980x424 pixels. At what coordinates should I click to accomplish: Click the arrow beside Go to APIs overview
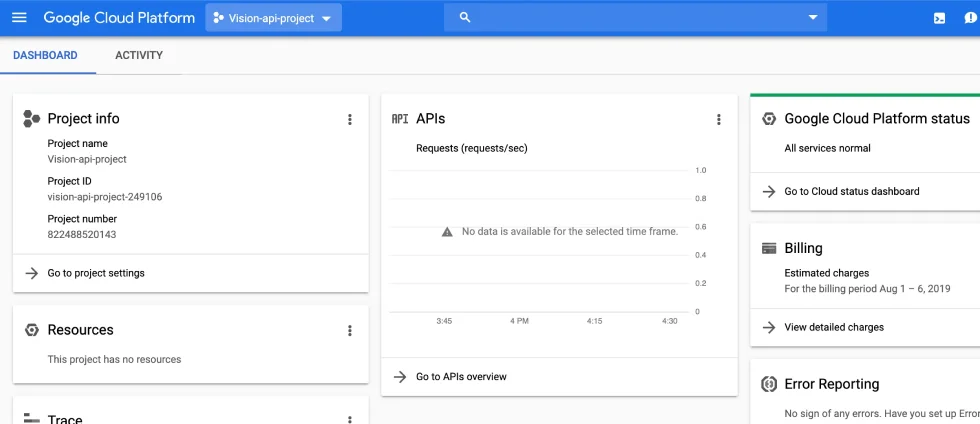coord(400,376)
